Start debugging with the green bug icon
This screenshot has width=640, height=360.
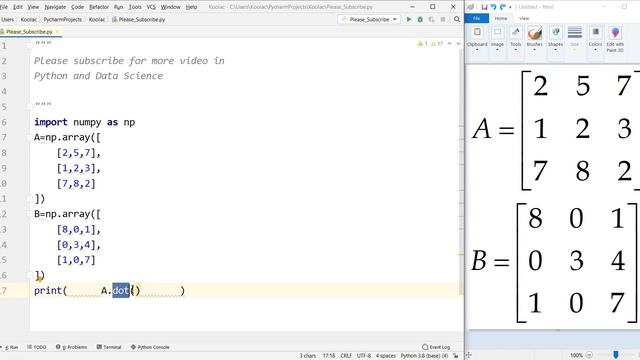click(420, 19)
